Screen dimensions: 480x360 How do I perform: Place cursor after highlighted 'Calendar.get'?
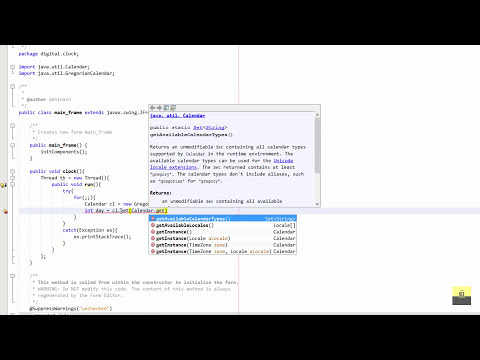point(165,211)
